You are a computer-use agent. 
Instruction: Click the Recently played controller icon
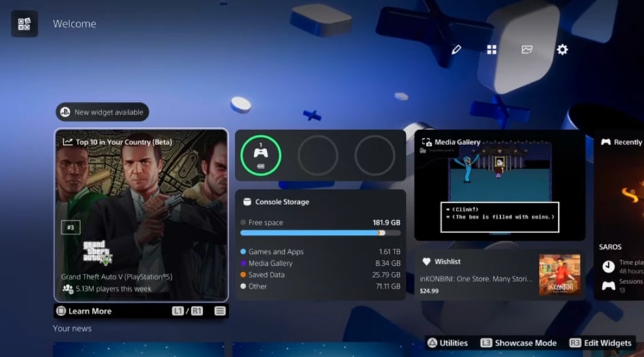pos(606,142)
